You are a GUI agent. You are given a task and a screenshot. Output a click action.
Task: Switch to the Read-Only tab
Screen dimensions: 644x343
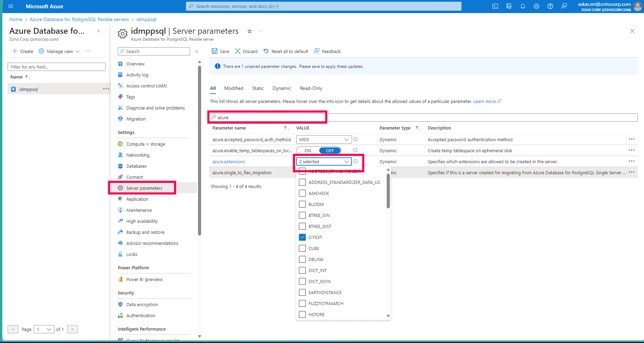click(311, 88)
